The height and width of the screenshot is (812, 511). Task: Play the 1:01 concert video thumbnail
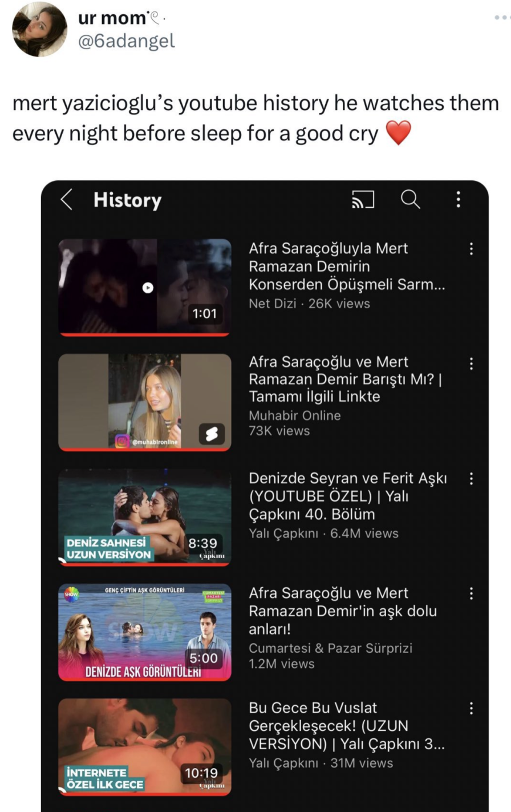pos(145,287)
